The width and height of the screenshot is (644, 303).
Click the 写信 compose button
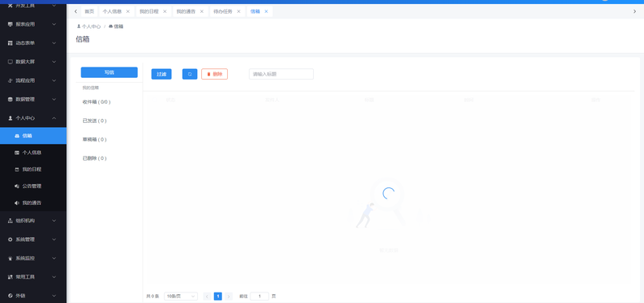coord(109,72)
